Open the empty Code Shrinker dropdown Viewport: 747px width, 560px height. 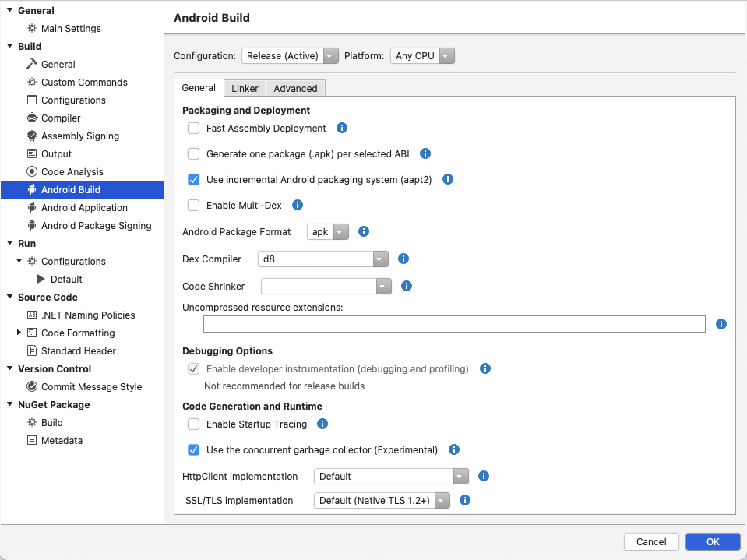(x=326, y=286)
